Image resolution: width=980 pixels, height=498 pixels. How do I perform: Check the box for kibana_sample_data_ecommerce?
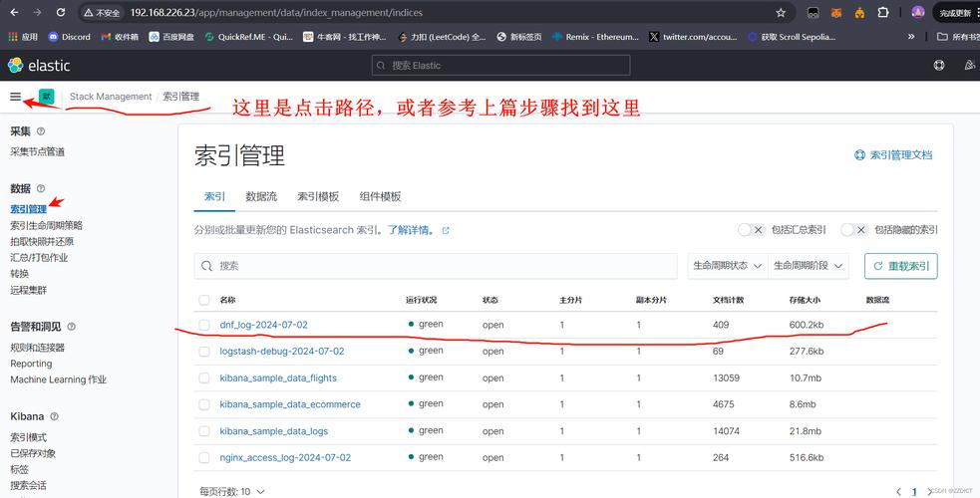[204, 404]
